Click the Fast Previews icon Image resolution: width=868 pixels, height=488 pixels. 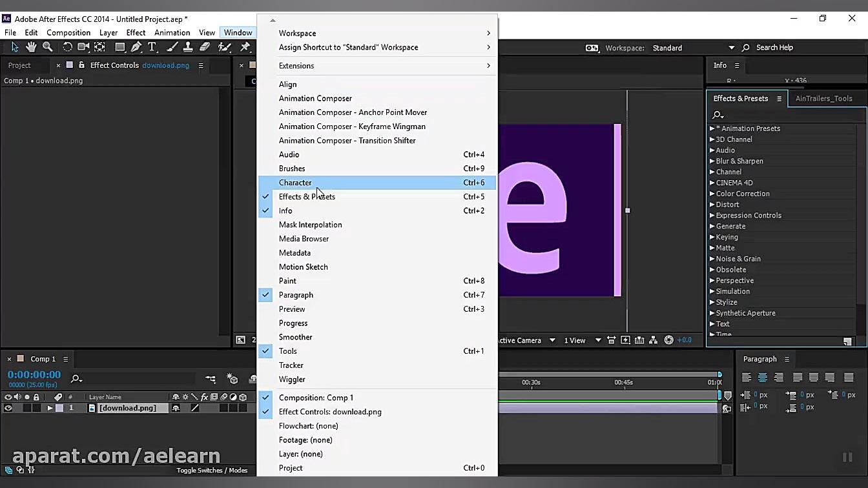(x=625, y=340)
